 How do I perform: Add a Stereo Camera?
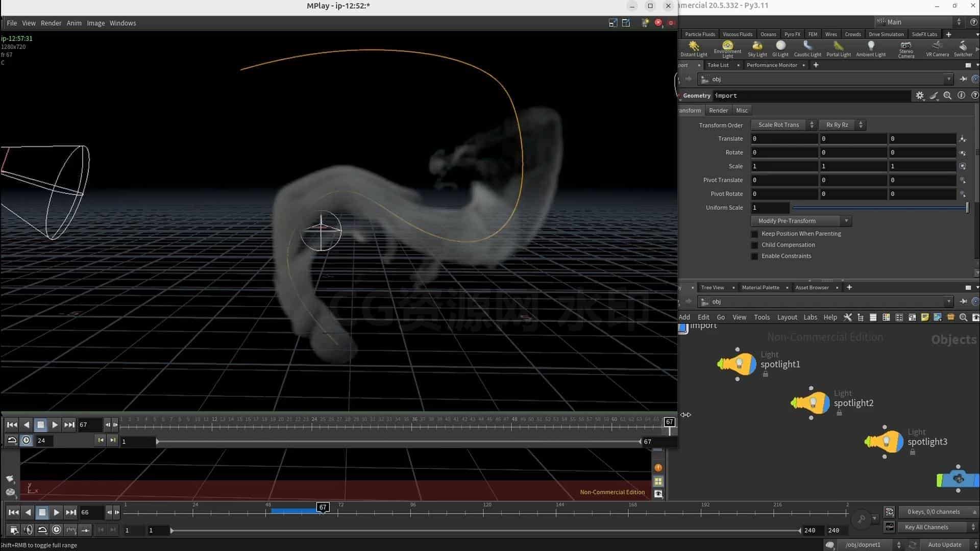pos(906,49)
